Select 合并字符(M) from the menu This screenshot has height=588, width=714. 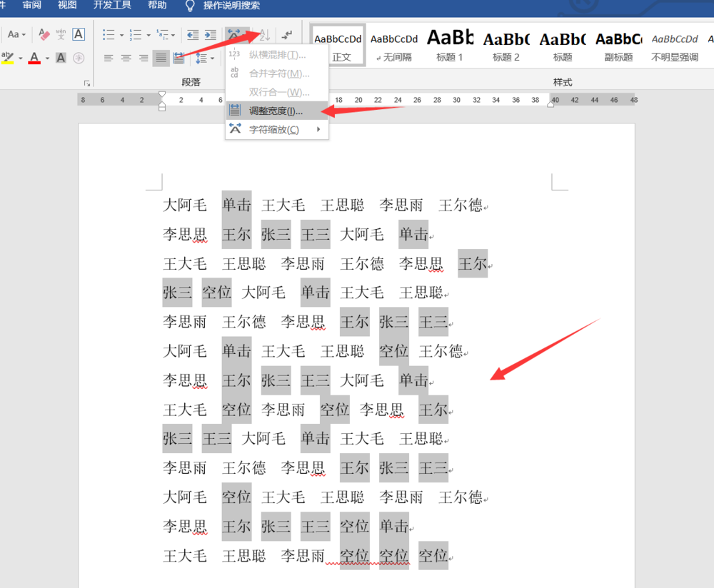pyautogui.click(x=277, y=73)
